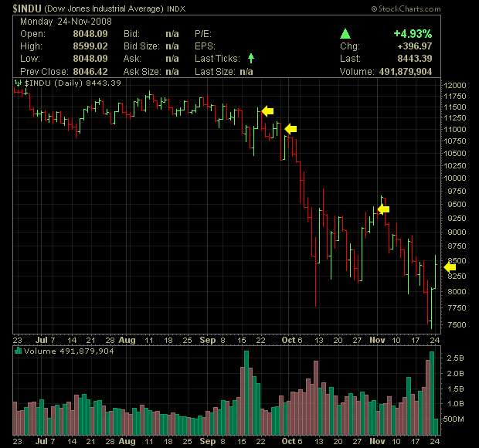Click the INDX label in the title

pos(176,8)
